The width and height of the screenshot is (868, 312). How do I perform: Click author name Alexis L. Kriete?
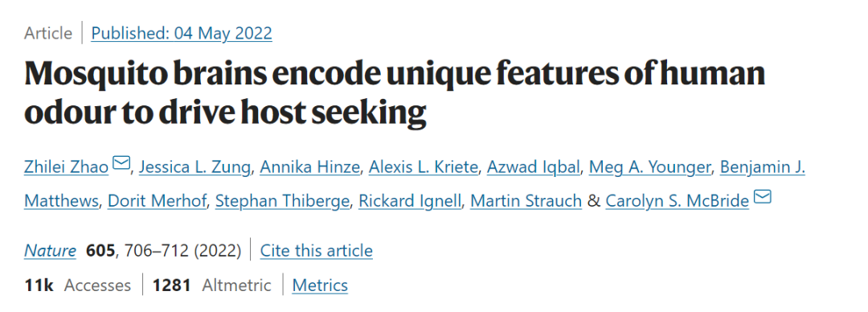point(424,166)
